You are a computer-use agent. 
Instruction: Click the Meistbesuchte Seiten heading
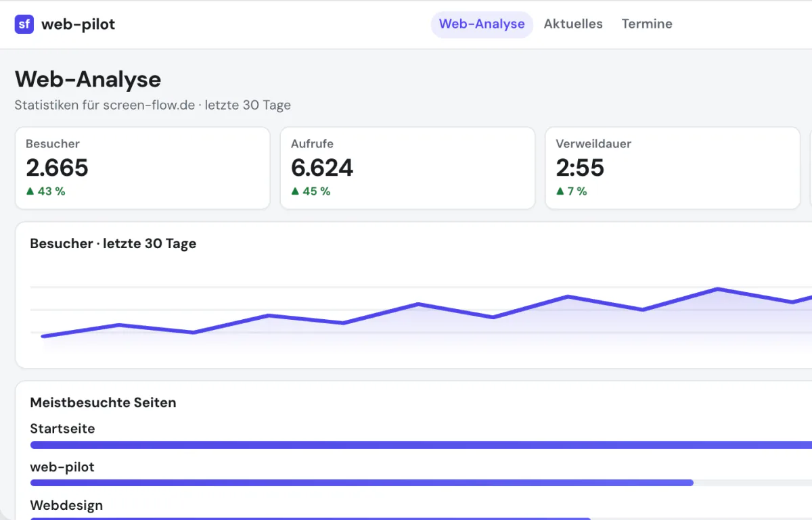pyautogui.click(x=103, y=402)
